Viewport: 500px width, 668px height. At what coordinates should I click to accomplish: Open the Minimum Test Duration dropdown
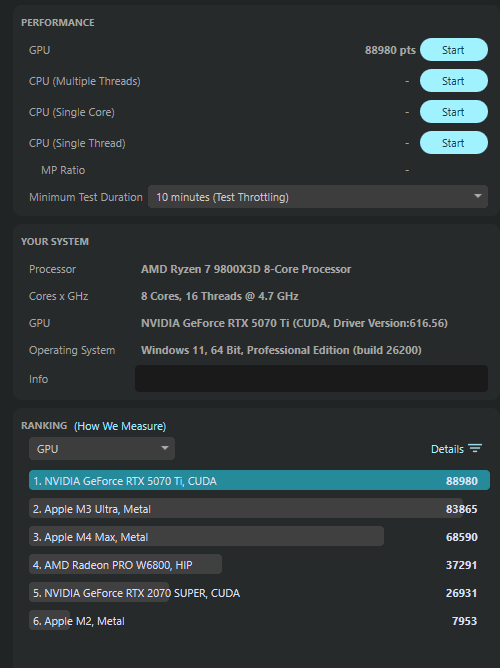pyautogui.click(x=318, y=197)
